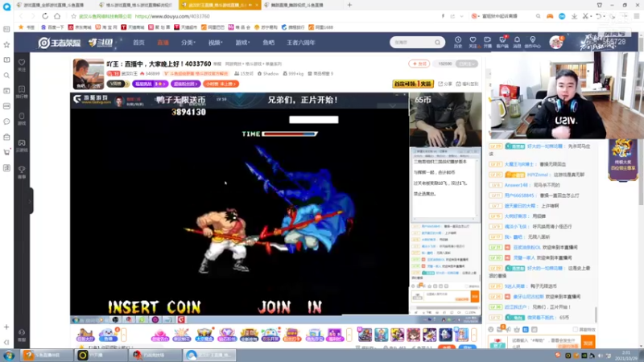The height and width of the screenshot is (362, 644).
Task: Click the chat panel scrollbar
Action: pos(596,314)
